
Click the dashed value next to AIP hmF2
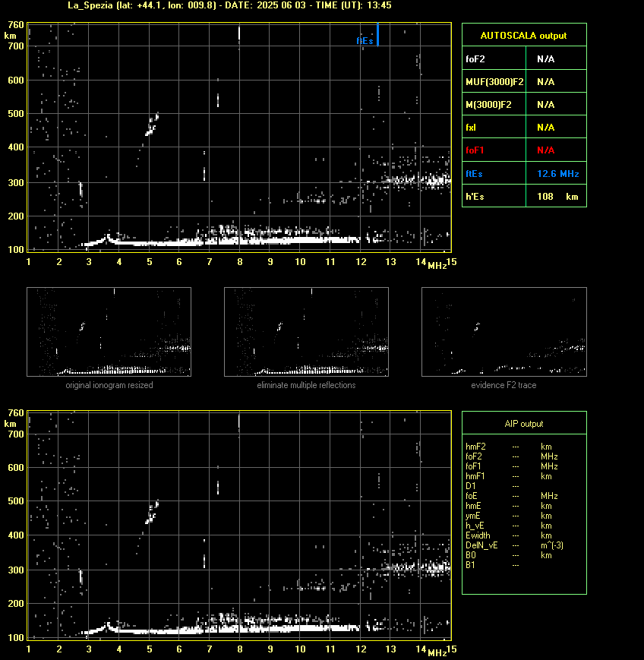click(x=516, y=447)
